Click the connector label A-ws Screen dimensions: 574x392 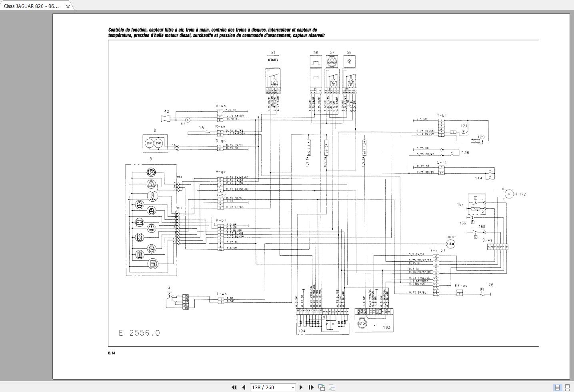coord(221,106)
